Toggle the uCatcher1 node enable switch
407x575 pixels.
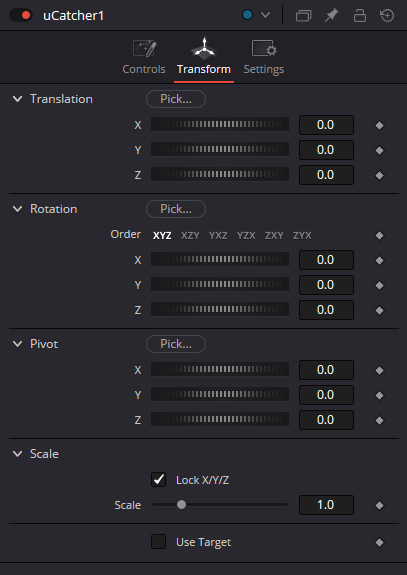(21, 15)
